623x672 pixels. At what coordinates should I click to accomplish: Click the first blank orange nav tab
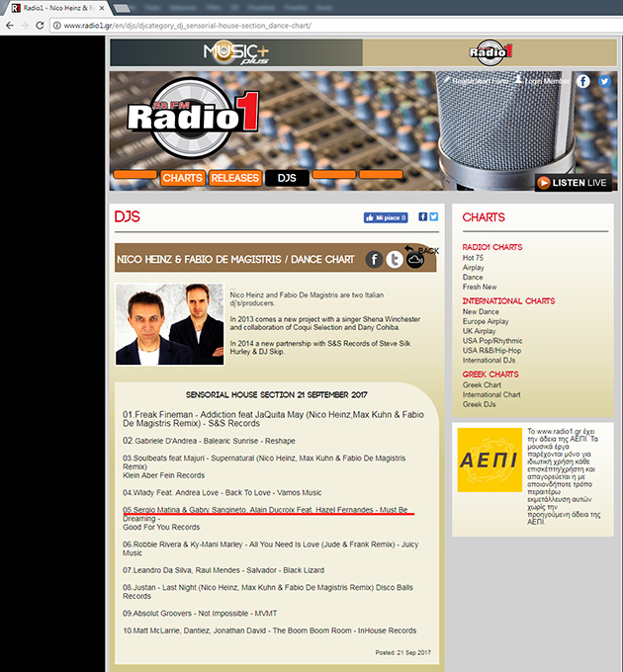(135, 175)
